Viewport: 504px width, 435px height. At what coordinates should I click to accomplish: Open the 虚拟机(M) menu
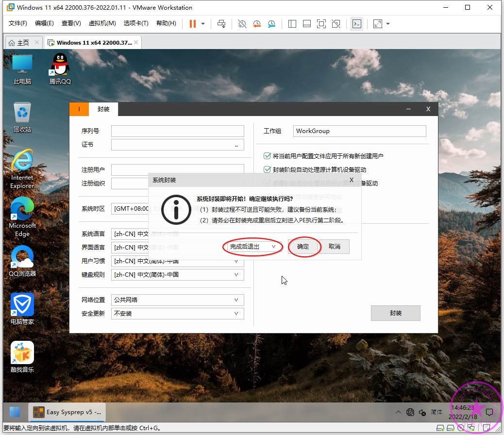click(x=102, y=23)
